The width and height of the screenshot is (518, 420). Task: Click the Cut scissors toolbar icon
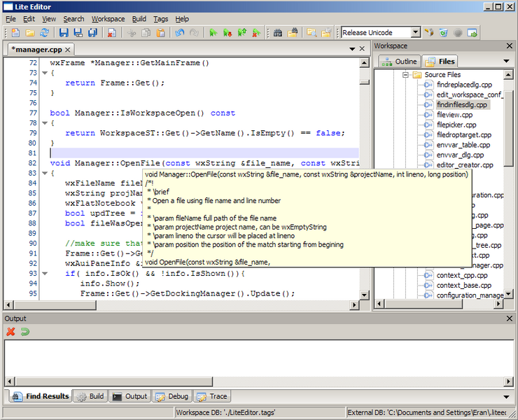point(131,33)
